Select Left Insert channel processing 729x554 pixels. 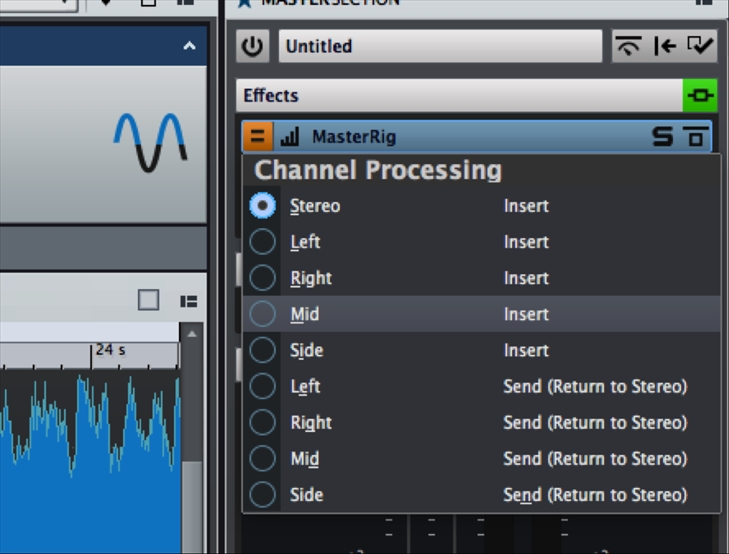coord(481,242)
